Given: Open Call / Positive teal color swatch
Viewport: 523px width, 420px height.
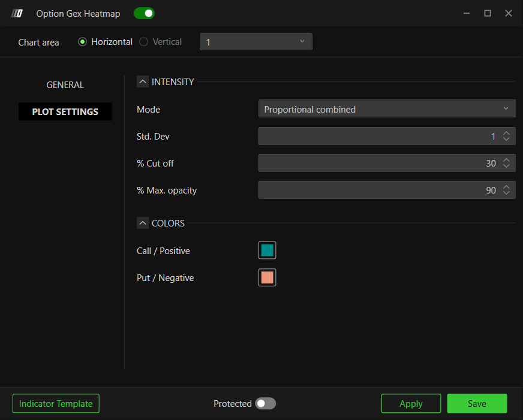Looking at the screenshot, I should (x=267, y=250).
